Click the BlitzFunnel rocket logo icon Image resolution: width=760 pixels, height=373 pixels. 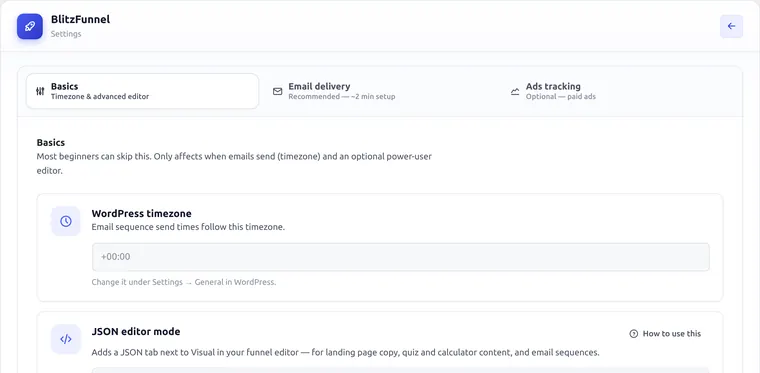(x=30, y=26)
